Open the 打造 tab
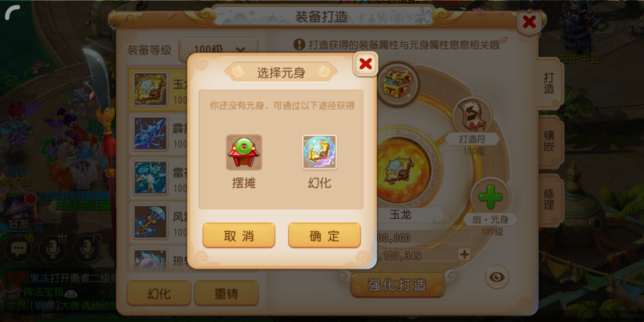Image resolution: width=644 pixels, height=322 pixels. click(x=549, y=83)
